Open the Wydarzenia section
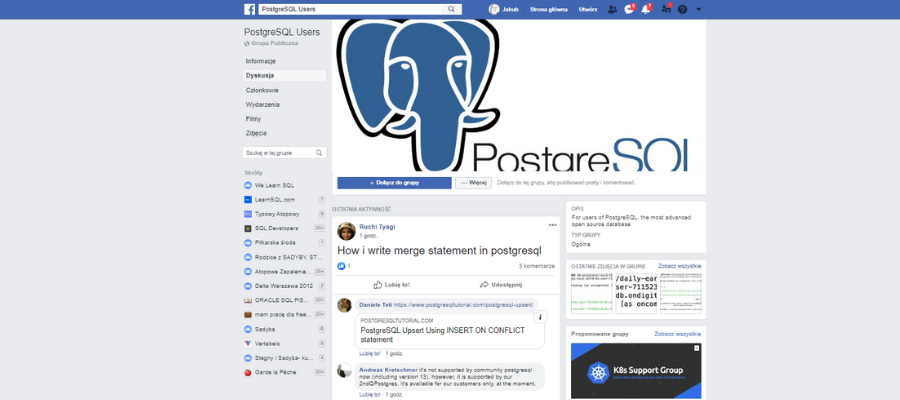 pyautogui.click(x=263, y=104)
